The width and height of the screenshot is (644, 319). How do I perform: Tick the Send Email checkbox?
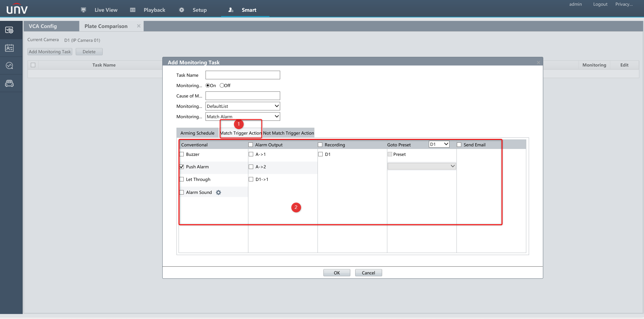(459, 145)
